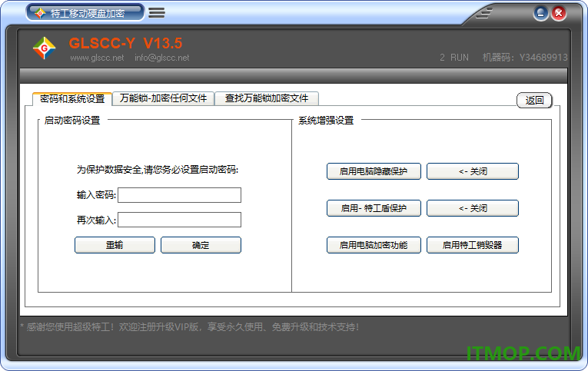Switch to 密码和系统设置 tab
The height and width of the screenshot is (371, 588).
pyautogui.click(x=72, y=99)
